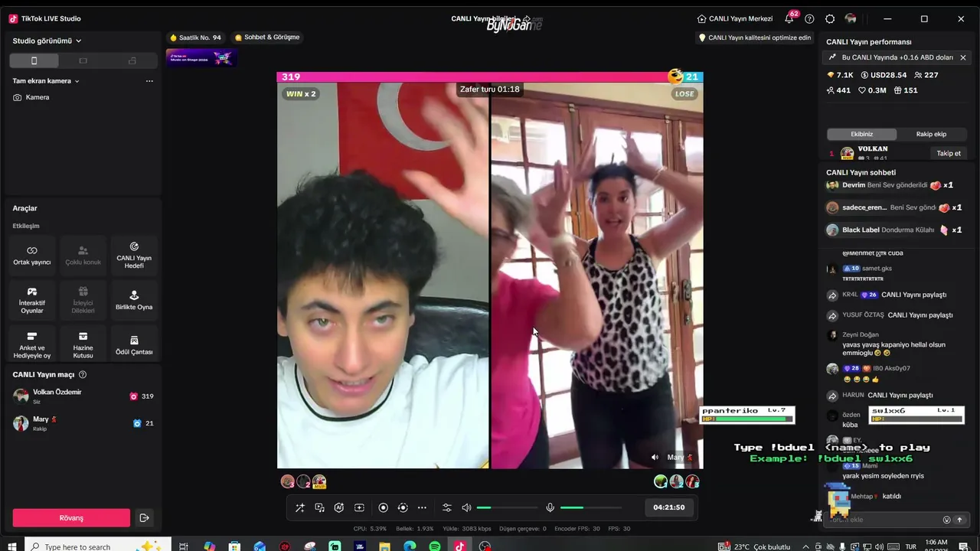This screenshot has height=551, width=980.
Task: Expand the Tam ekran kamera dropdown
Action: point(46,81)
